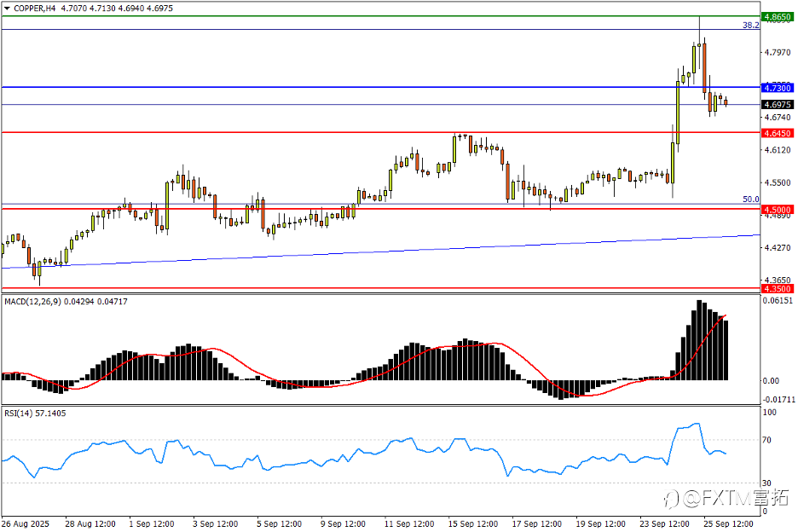
Task: Click the MACD red signal line peak
Action: (725, 315)
